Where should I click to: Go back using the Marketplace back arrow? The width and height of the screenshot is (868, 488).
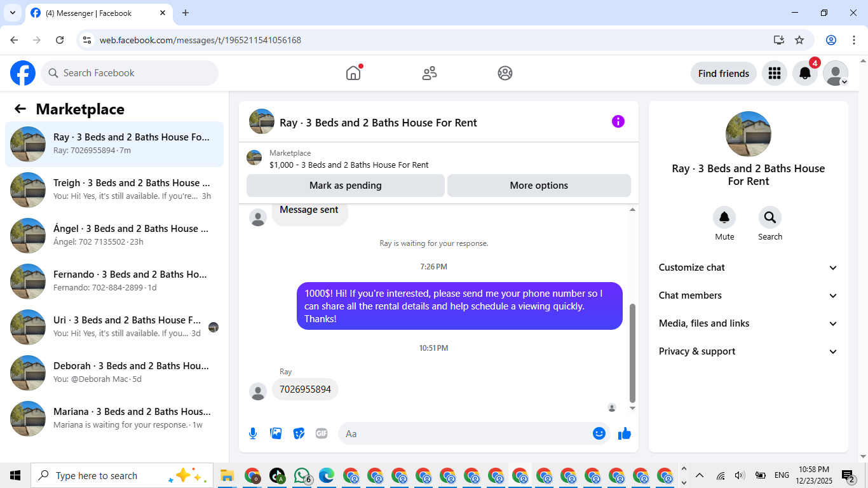(20, 109)
